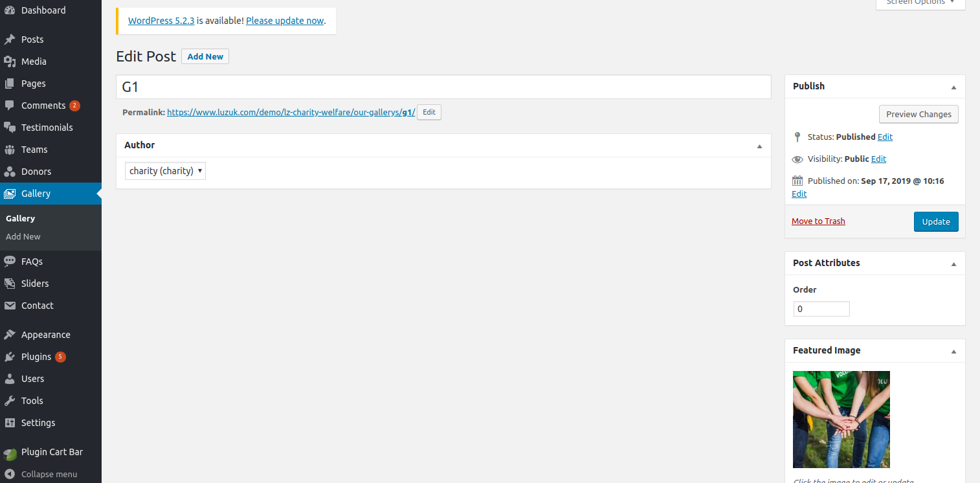This screenshot has width=980, height=483.
Task: Click the Settings icon in sidebar
Action: (10, 423)
